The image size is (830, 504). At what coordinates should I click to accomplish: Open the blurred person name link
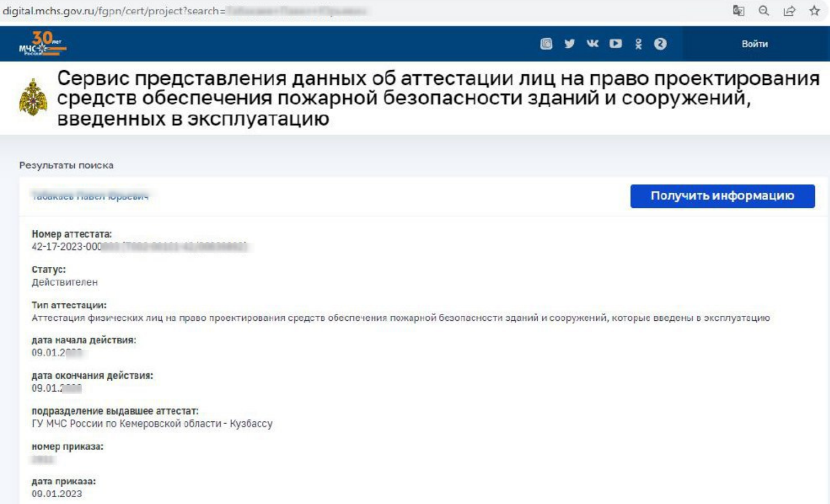90,196
